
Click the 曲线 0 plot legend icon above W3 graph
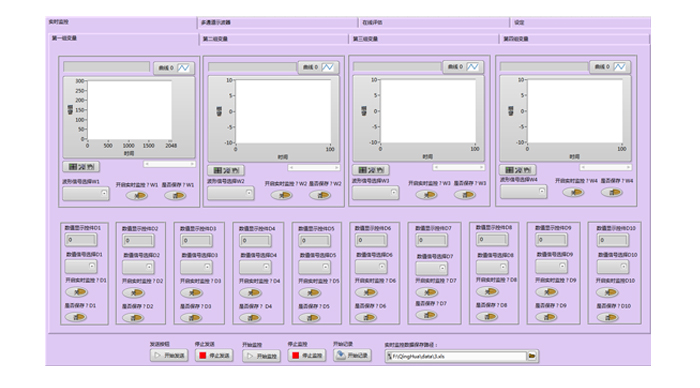(x=473, y=67)
